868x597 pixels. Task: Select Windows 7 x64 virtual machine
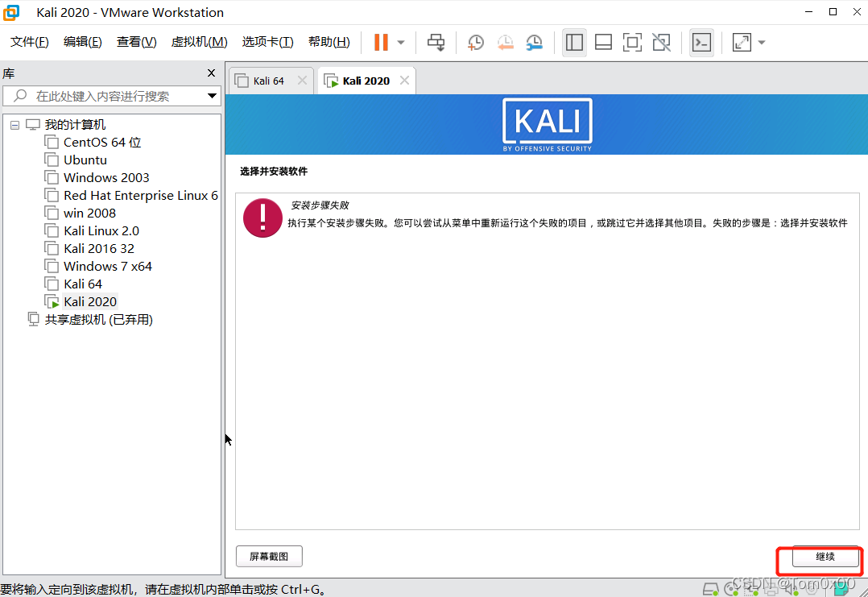click(x=107, y=267)
